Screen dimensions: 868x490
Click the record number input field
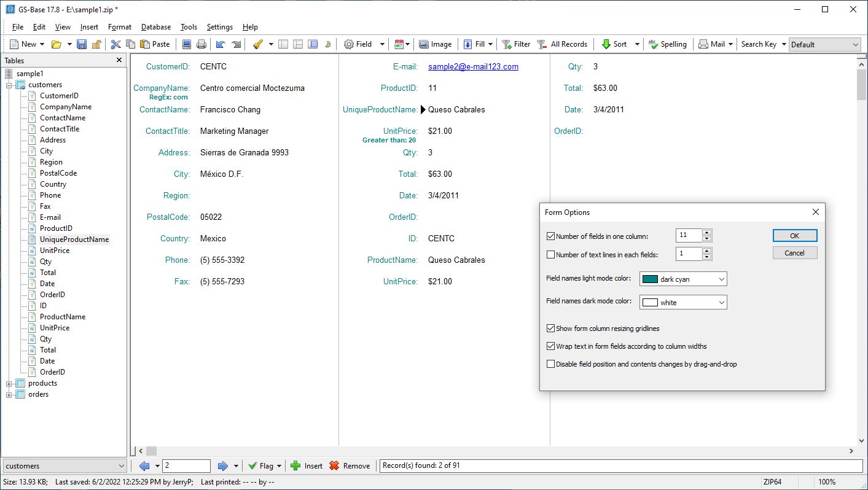(x=187, y=466)
